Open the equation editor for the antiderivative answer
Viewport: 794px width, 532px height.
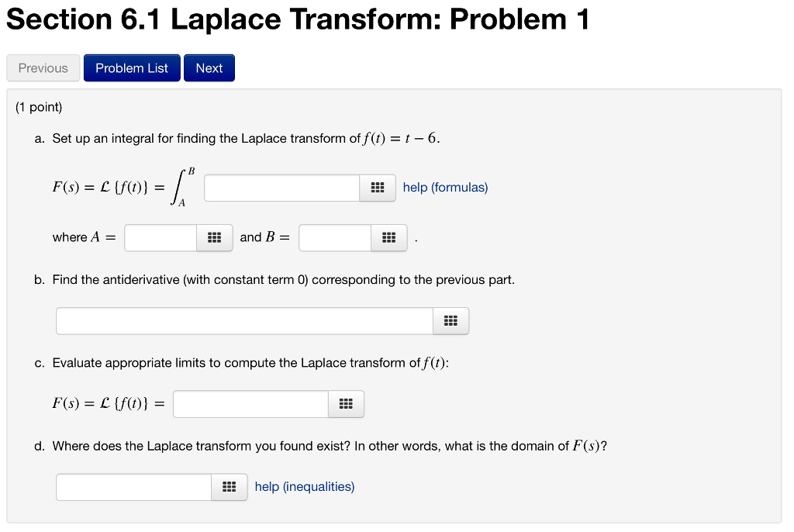tap(451, 320)
